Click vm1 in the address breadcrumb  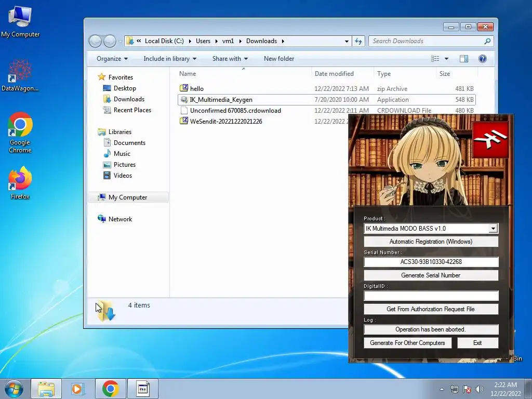coord(228,41)
